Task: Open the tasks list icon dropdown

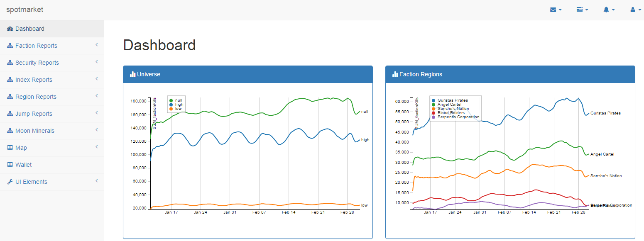Action: pos(582,10)
